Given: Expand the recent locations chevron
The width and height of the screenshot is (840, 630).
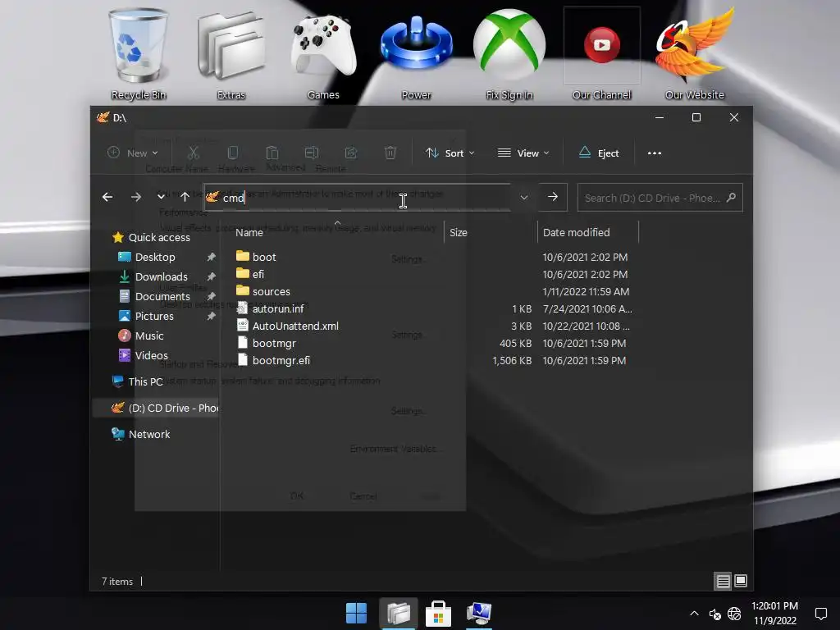Looking at the screenshot, I should pos(161,197).
